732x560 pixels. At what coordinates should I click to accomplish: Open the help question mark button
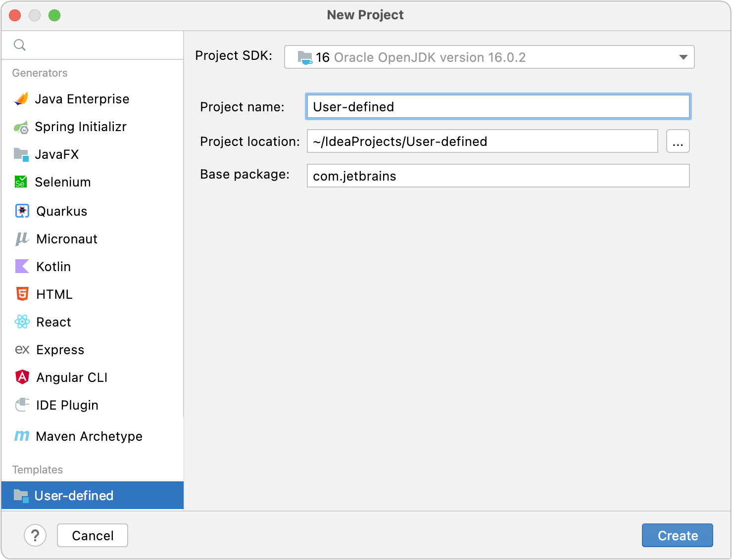click(35, 535)
